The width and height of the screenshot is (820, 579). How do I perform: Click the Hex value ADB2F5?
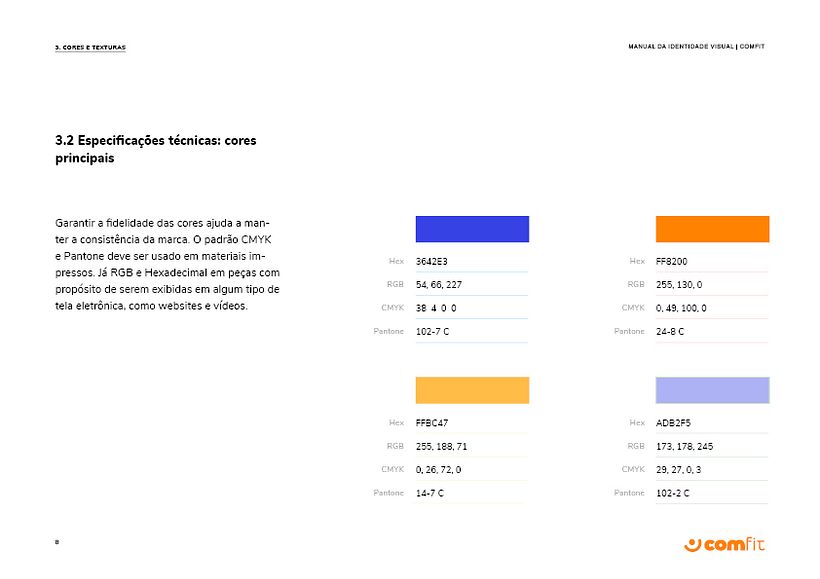pyautogui.click(x=672, y=423)
